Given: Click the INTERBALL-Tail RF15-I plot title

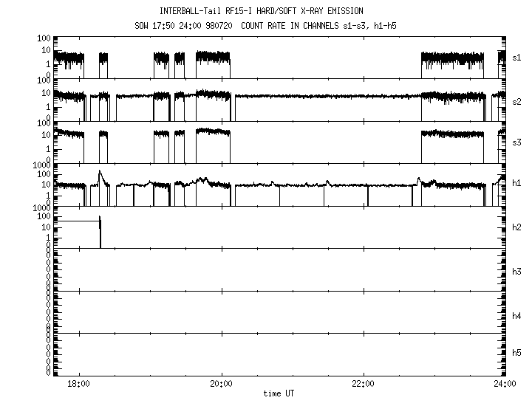Looking at the screenshot, I should (261, 11).
